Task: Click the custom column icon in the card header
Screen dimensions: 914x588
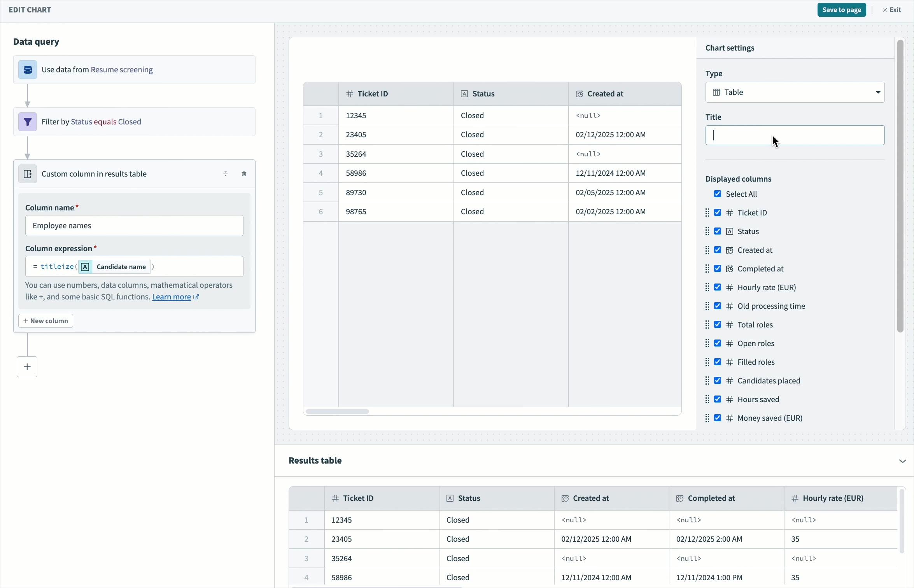Action: (27, 174)
